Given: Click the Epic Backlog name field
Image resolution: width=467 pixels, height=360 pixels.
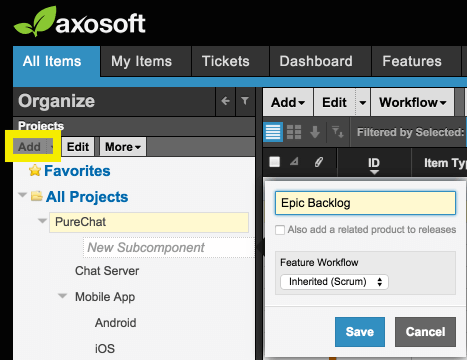Looking at the screenshot, I should (365, 203).
